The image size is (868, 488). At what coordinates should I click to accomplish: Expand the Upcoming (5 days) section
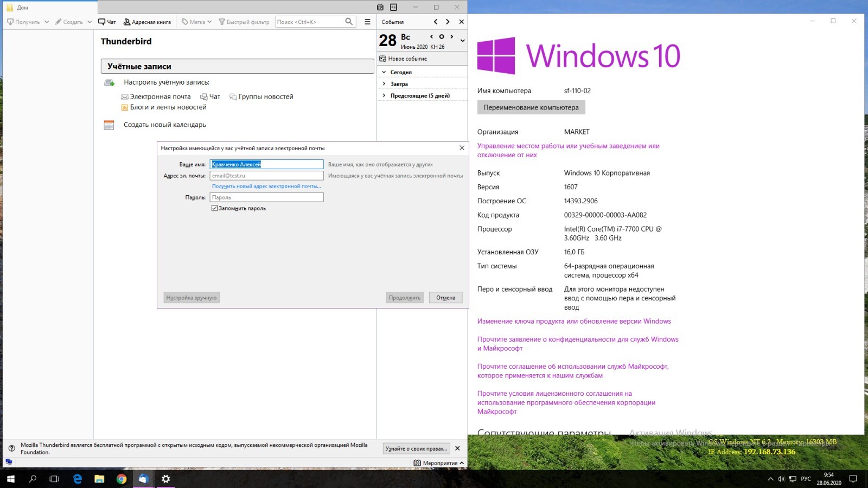pyautogui.click(x=384, y=95)
